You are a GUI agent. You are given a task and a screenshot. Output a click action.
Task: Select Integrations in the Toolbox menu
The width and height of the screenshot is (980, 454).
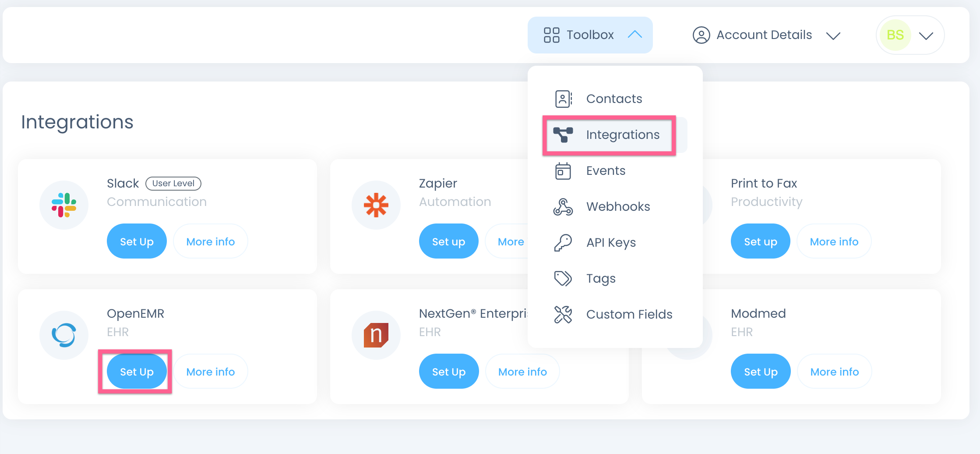(x=622, y=135)
